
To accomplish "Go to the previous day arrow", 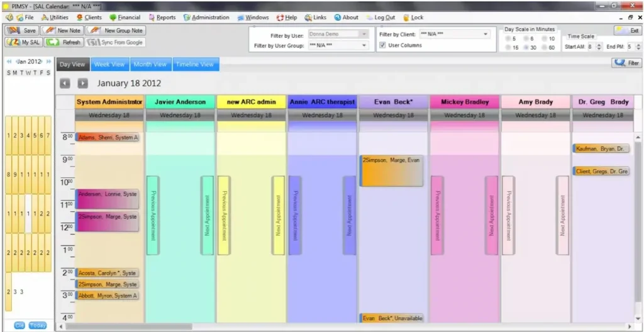I will coord(65,84).
